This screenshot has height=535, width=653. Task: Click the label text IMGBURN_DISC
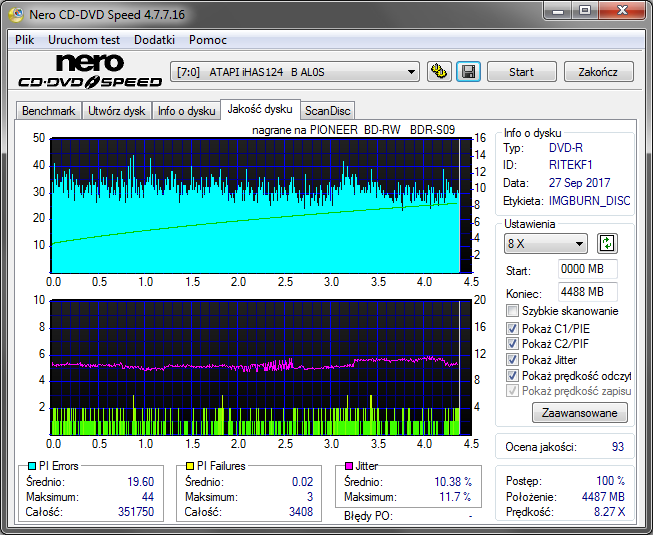coord(589,201)
